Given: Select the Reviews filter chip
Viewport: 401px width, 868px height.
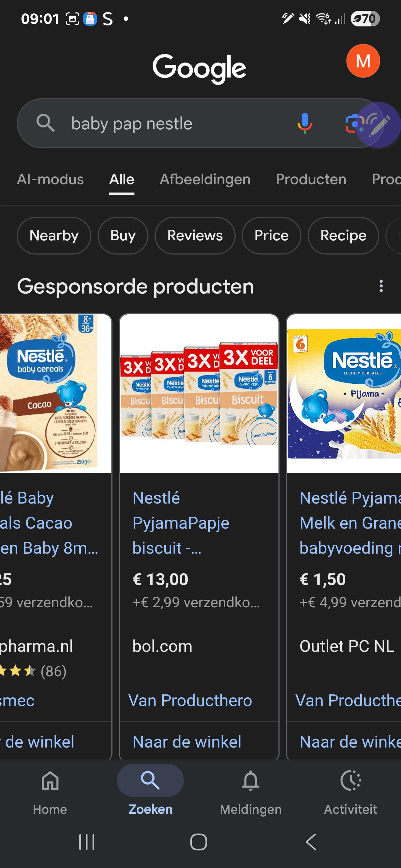Looking at the screenshot, I should click(195, 236).
